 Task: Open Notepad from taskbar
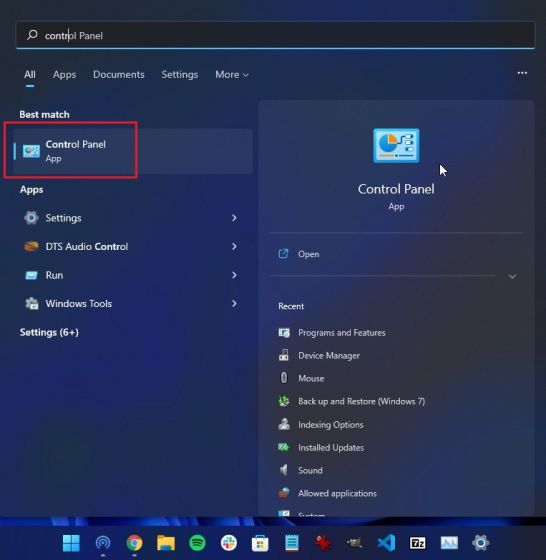(x=291, y=543)
